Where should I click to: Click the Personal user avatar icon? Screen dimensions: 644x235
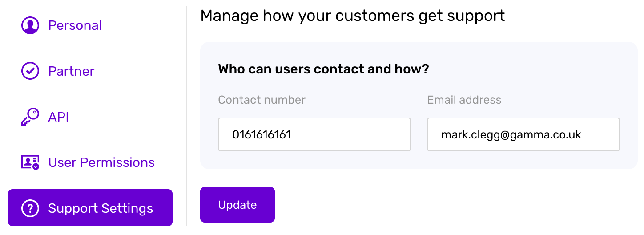tap(30, 25)
